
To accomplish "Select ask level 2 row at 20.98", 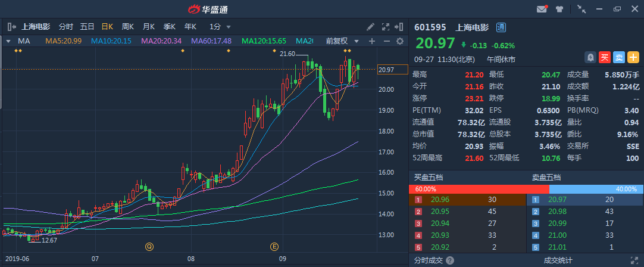I will pos(585,212).
